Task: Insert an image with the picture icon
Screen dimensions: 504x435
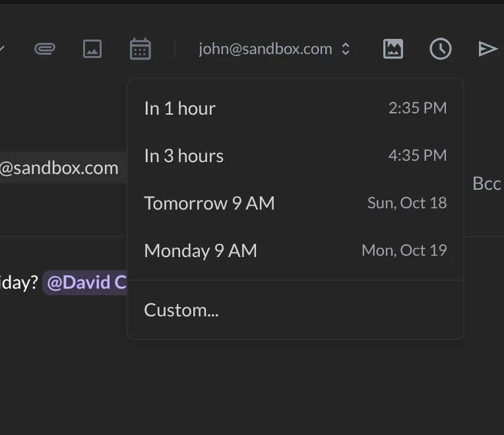Action: click(92, 49)
